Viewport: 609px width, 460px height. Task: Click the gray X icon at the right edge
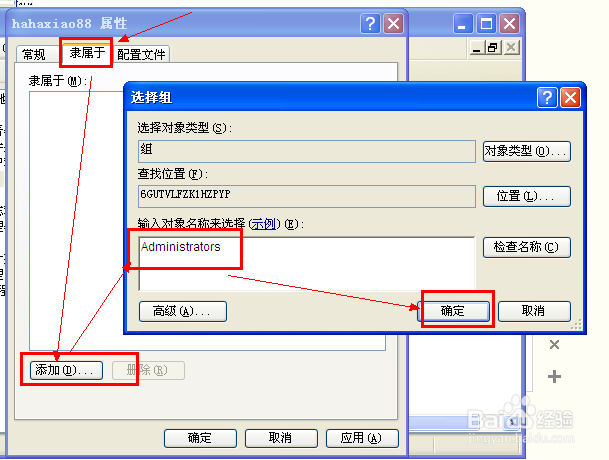[554, 345]
